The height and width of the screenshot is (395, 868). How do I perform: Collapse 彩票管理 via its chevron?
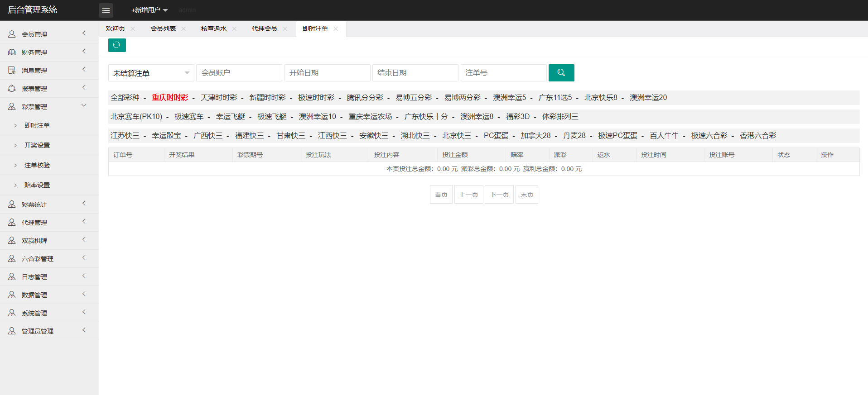point(84,105)
